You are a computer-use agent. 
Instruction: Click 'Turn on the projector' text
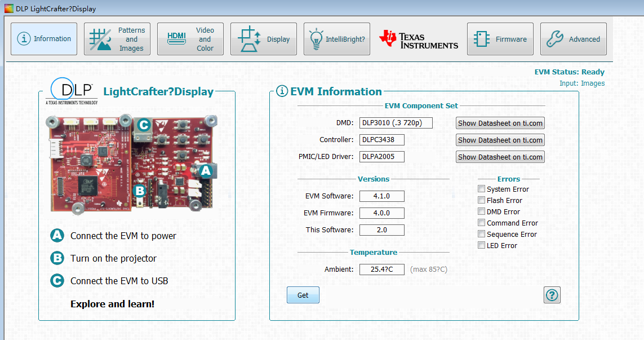point(113,259)
